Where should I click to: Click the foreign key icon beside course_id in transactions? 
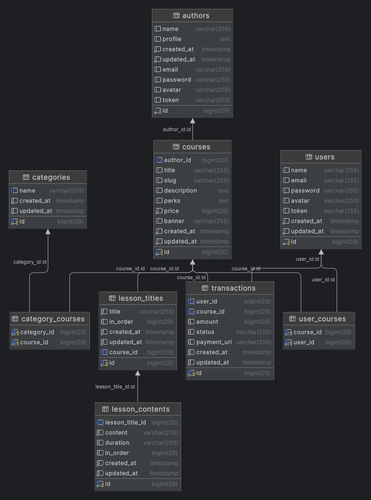coord(191,312)
